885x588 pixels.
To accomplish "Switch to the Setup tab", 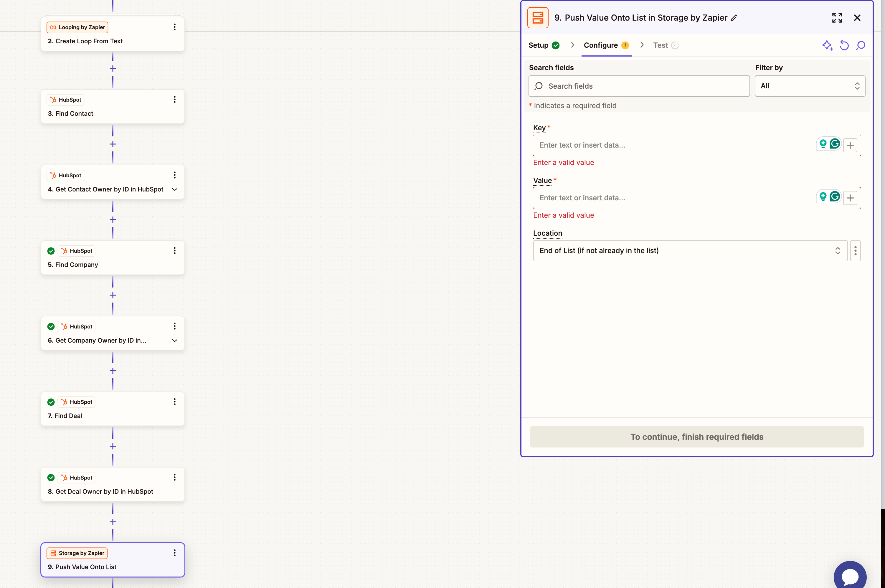I will pyautogui.click(x=544, y=45).
